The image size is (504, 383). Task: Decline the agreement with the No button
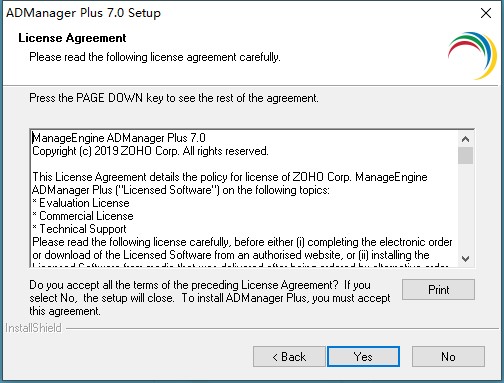pyautogui.click(x=448, y=356)
